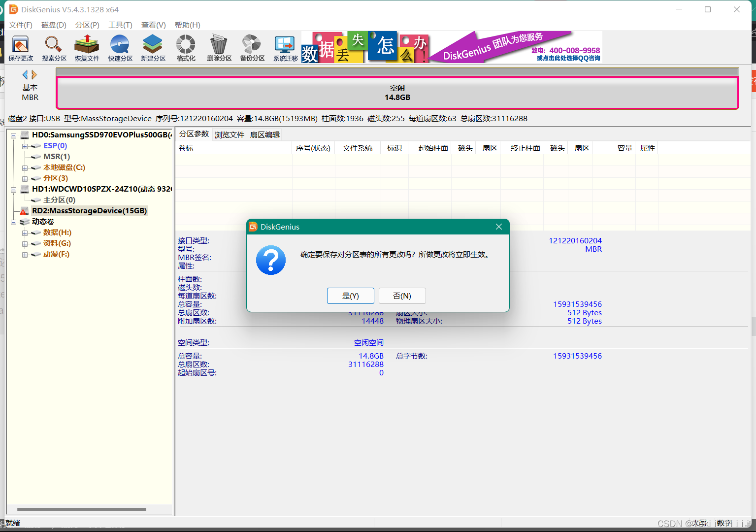756x532 pixels.
Task: Switch to the 分区参数 tab
Action: tap(194, 134)
